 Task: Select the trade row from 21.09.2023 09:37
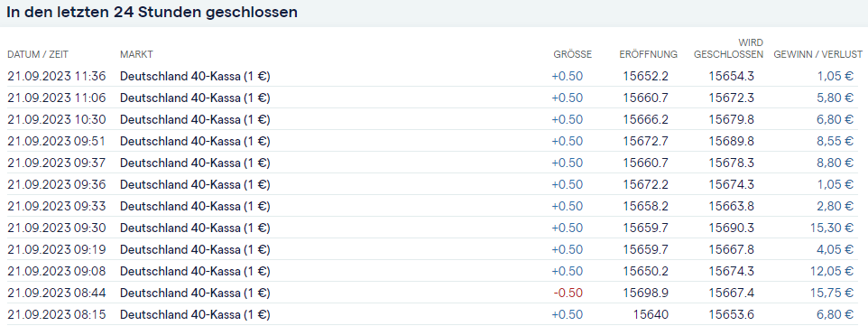click(434, 163)
